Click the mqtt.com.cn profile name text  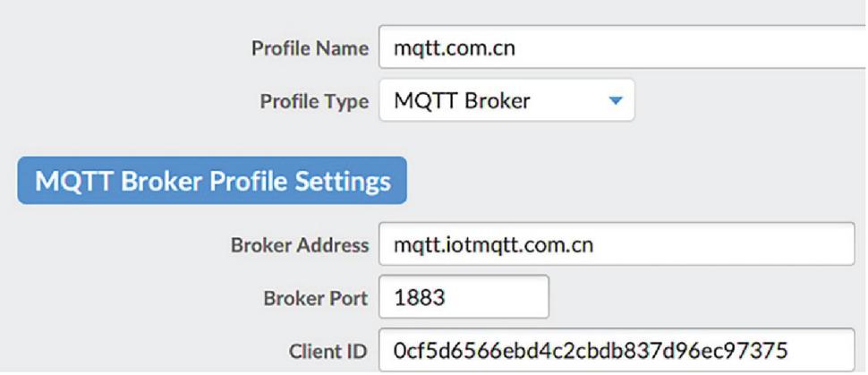click(455, 48)
